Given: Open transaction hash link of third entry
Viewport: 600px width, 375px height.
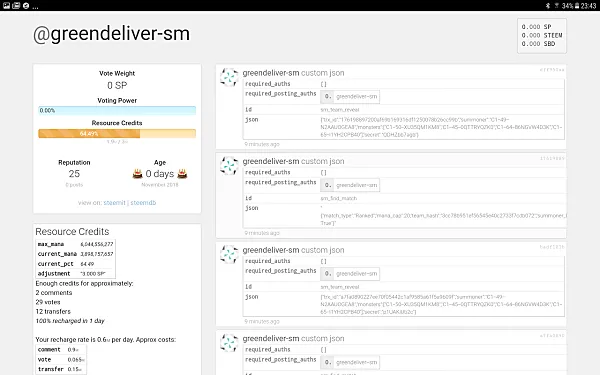Looking at the screenshot, I should (x=552, y=247).
